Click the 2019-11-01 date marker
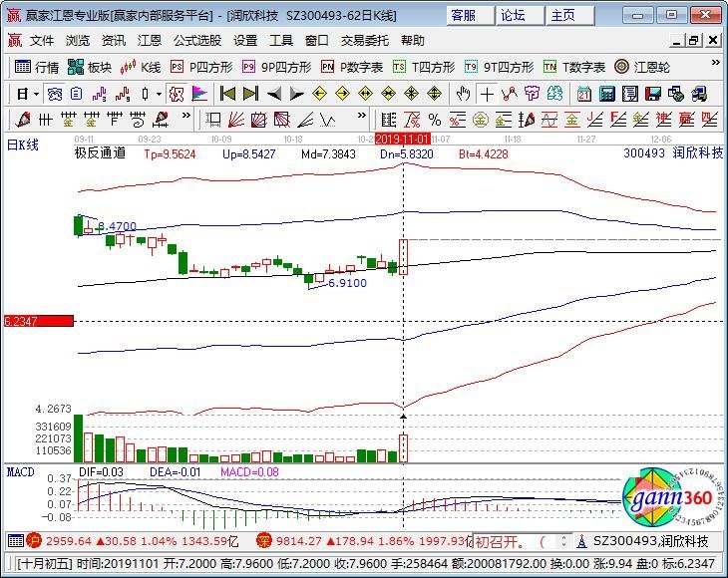Image resolution: width=728 pixels, height=578 pixels. [x=402, y=139]
